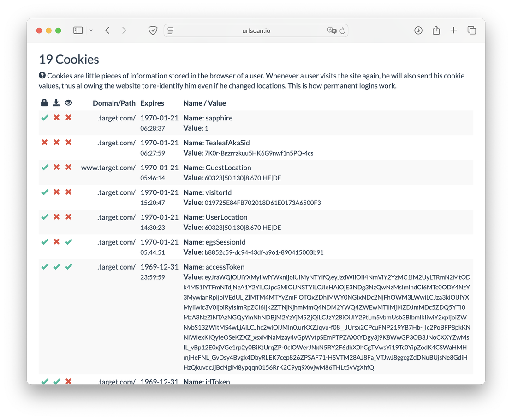Open the sidebar options dropdown chevron
The image size is (512, 420).
(x=91, y=30)
